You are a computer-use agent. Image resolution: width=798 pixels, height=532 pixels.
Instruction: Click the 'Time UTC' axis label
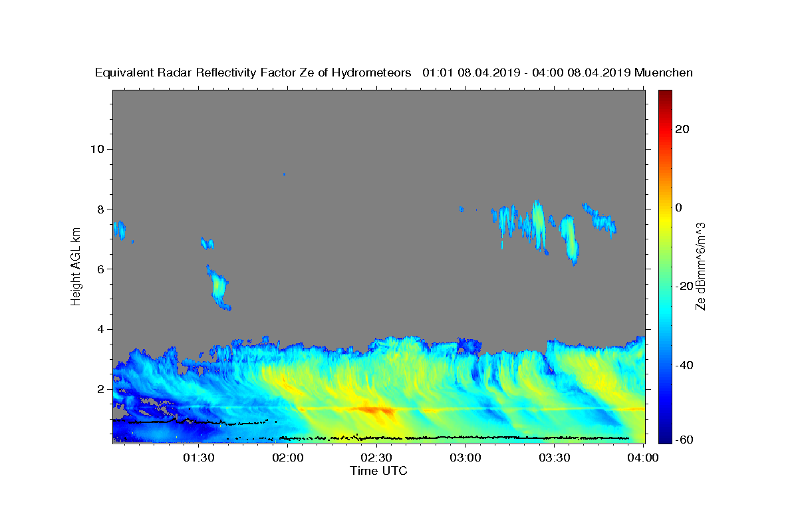coord(378,471)
